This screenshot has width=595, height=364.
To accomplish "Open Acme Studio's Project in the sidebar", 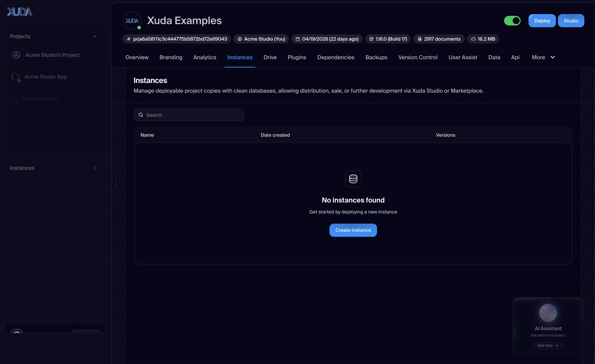I will coord(53,55).
